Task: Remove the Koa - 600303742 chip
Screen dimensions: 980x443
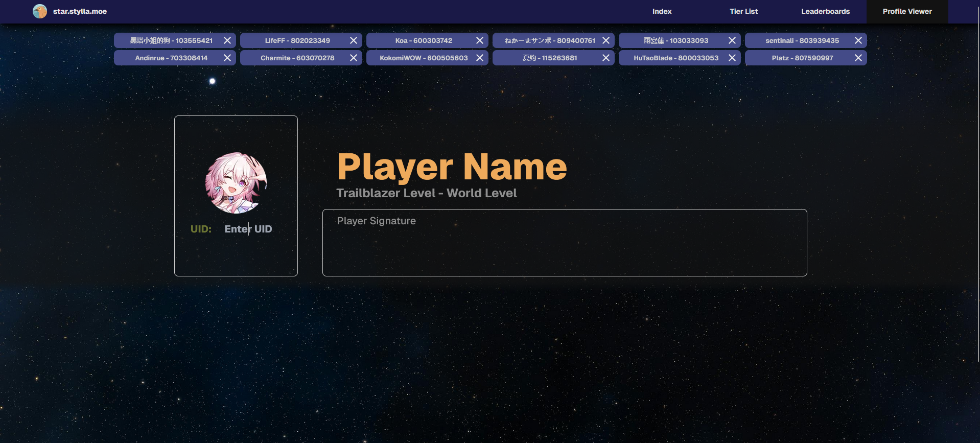Action: pyautogui.click(x=479, y=40)
